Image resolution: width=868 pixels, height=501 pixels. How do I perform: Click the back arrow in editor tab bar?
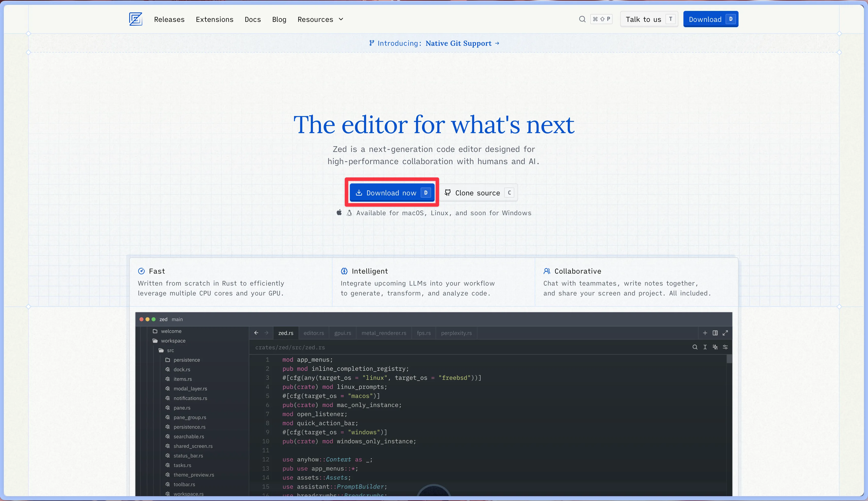coord(256,333)
